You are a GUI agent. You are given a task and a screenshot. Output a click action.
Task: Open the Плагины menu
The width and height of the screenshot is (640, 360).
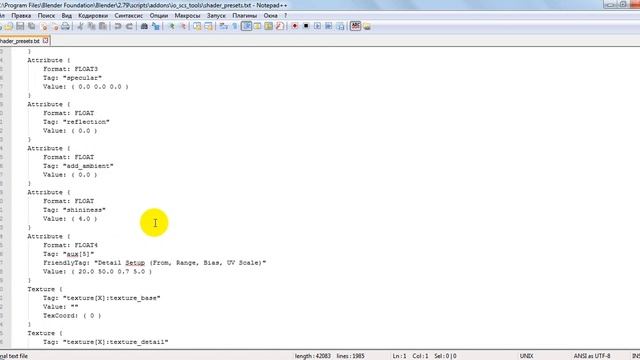click(x=245, y=16)
